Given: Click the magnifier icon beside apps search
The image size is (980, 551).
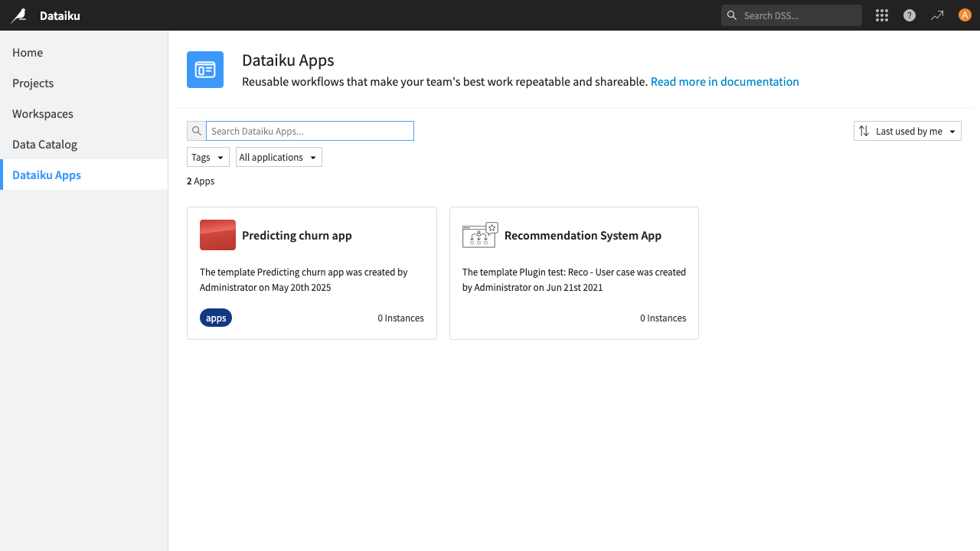Looking at the screenshot, I should click(x=197, y=131).
